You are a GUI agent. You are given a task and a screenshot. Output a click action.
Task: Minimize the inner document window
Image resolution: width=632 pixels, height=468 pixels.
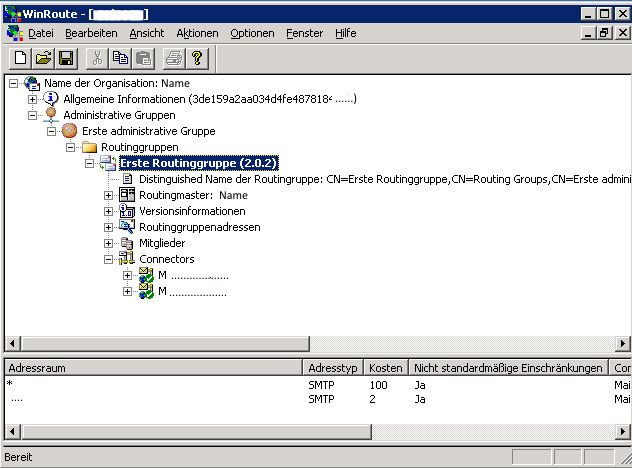pyautogui.click(x=588, y=33)
